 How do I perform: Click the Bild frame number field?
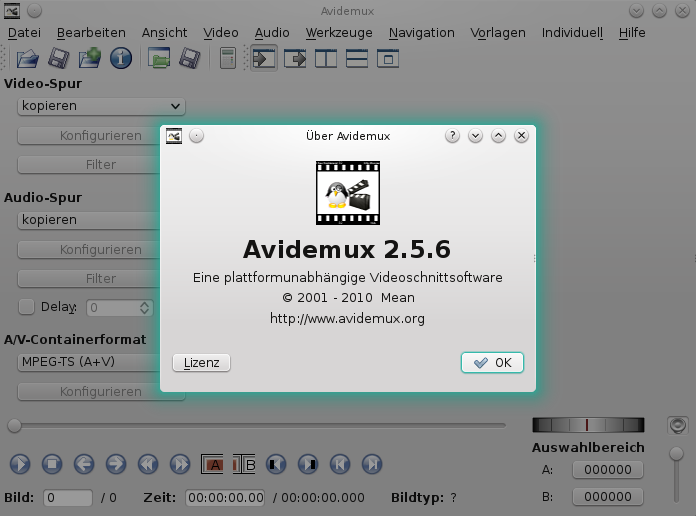click(x=68, y=498)
